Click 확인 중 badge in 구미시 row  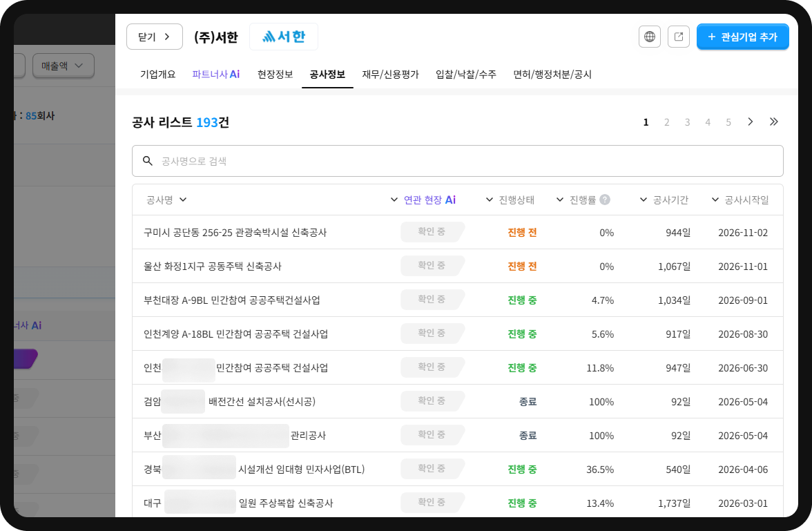432,231
